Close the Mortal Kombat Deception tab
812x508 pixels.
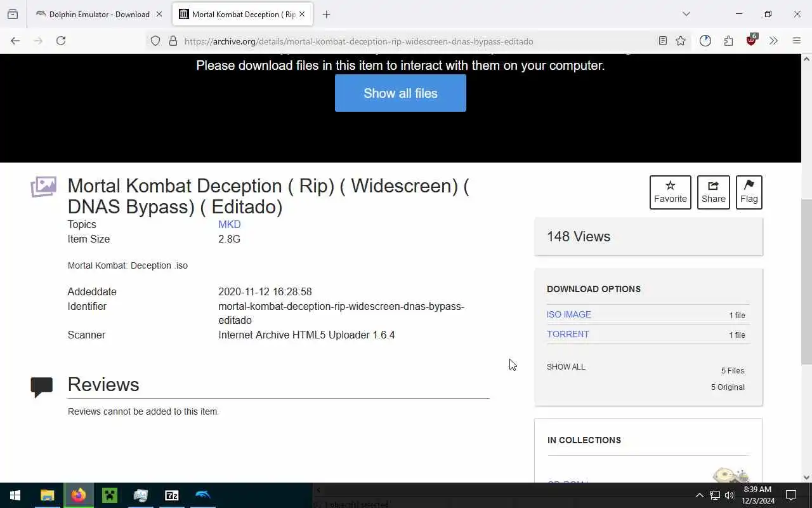(303, 14)
